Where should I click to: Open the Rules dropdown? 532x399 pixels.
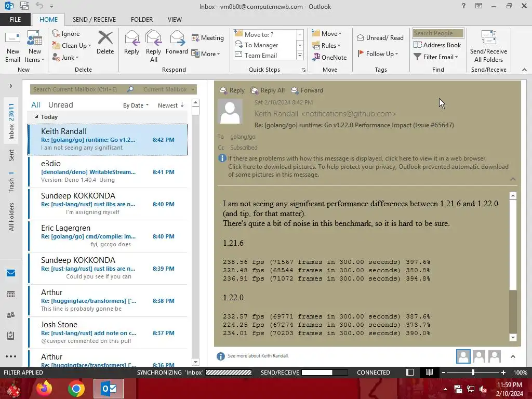pyautogui.click(x=326, y=46)
